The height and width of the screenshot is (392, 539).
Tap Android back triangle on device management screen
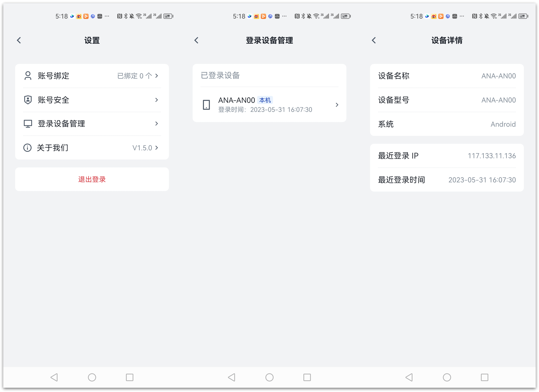tap(232, 377)
